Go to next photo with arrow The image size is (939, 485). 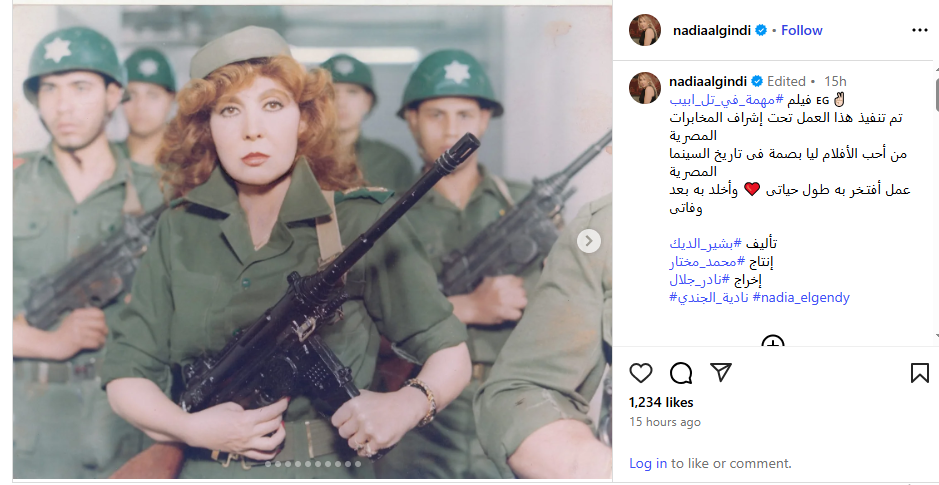589,241
